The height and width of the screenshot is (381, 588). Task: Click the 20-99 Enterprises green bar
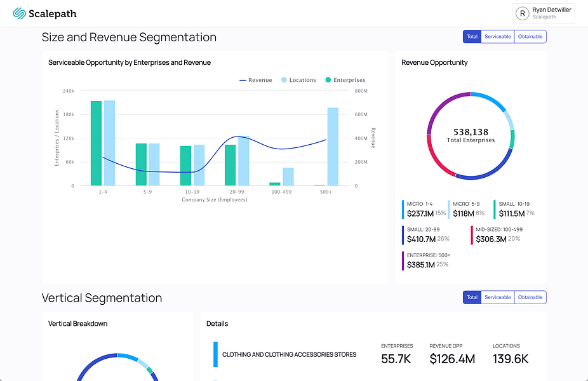point(231,165)
